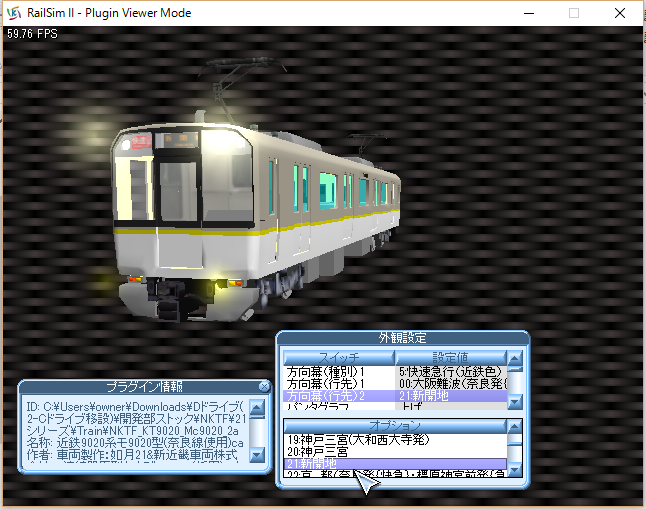Click the ID: C:¥Users¥owner path line

coord(136,407)
